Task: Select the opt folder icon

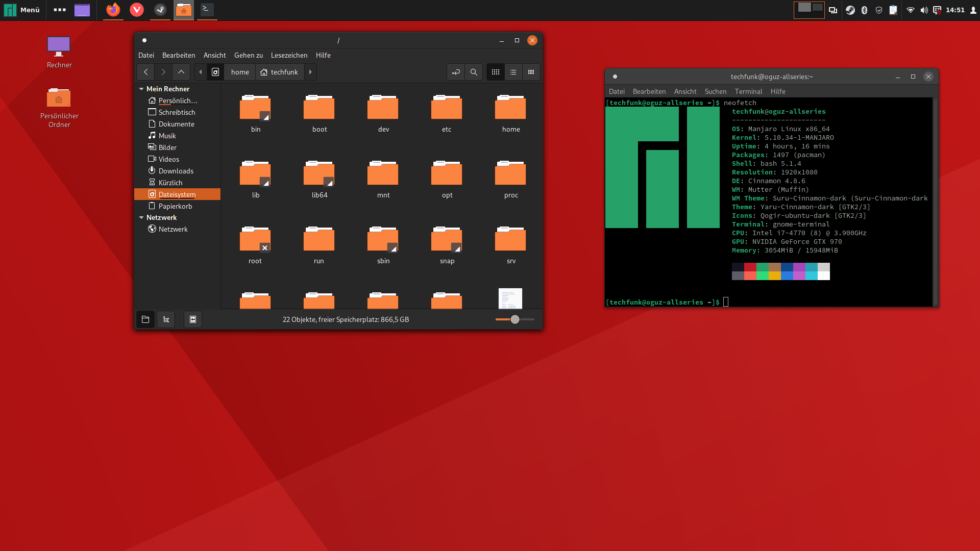Action: [447, 173]
